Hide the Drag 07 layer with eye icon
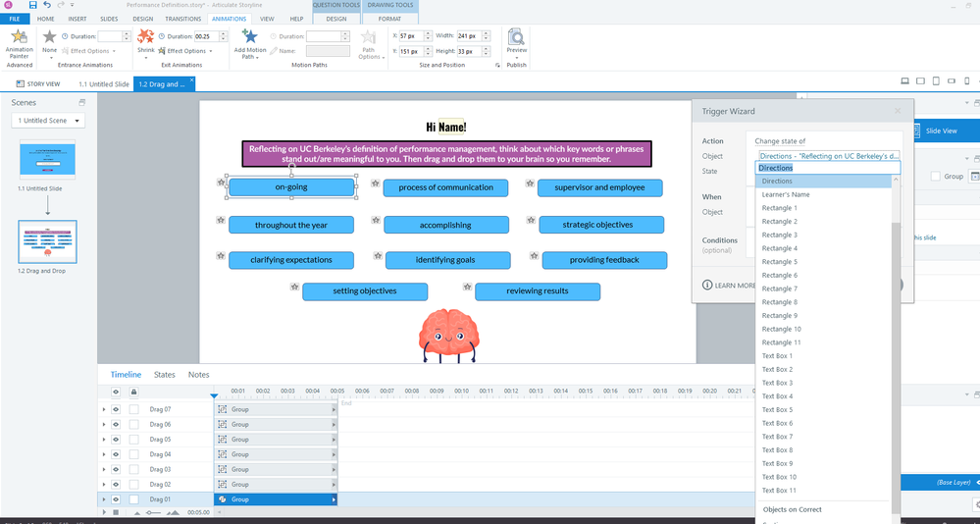 click(116, 409)
